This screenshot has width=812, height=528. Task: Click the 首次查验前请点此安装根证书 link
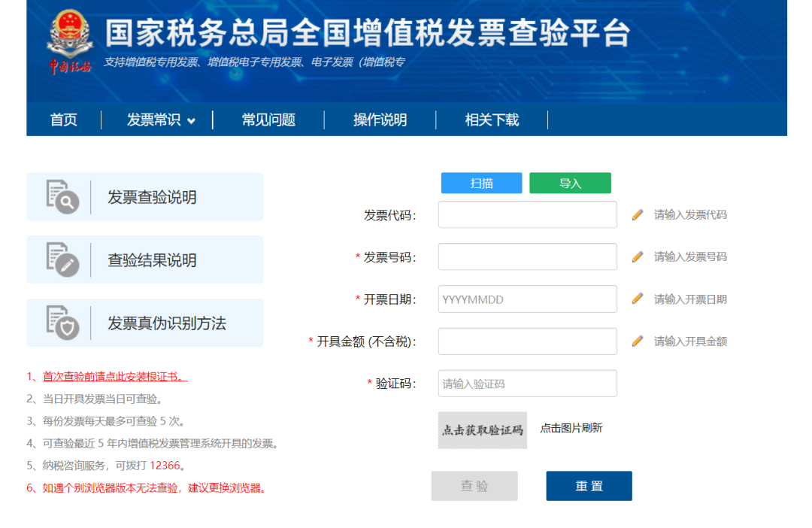click(x=115, y=377)
